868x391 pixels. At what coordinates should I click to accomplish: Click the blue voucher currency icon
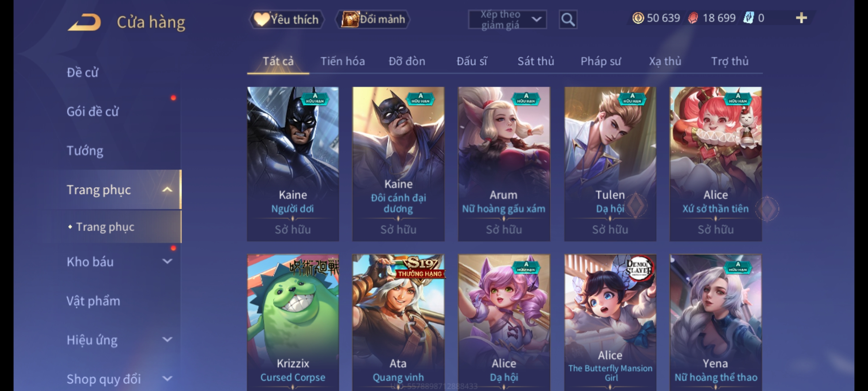tap(748, 18)
